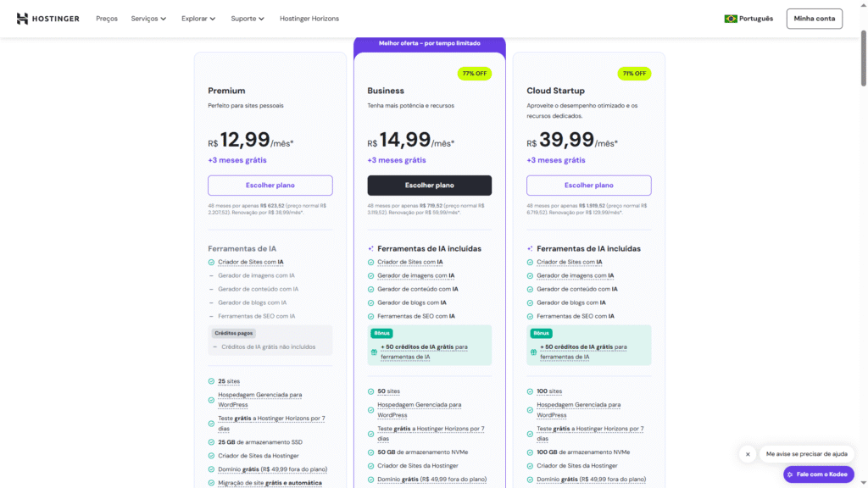Expand the Serviços dropdown
868x488 pixels.
coord(148,19)
